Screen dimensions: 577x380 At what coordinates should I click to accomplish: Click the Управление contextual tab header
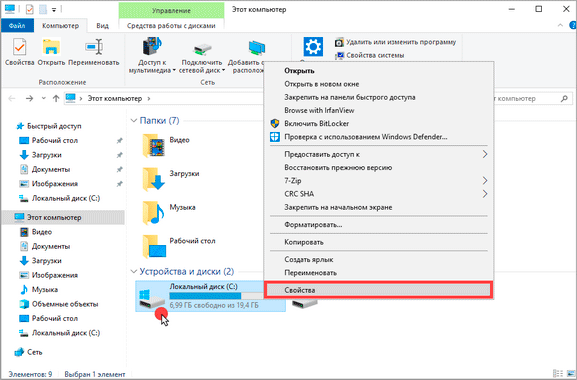[171, 10]
